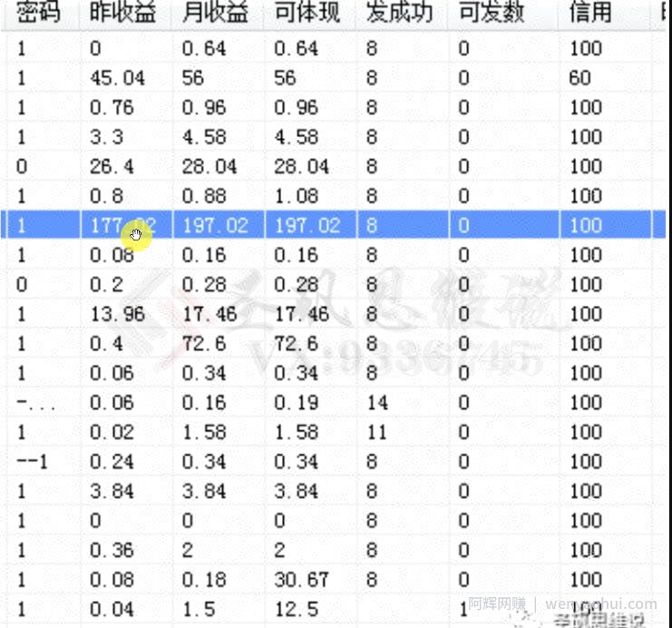Click the 可体现 value 0.19
Image resolution: width=672 pixels, height=628 pixels.
297,403
